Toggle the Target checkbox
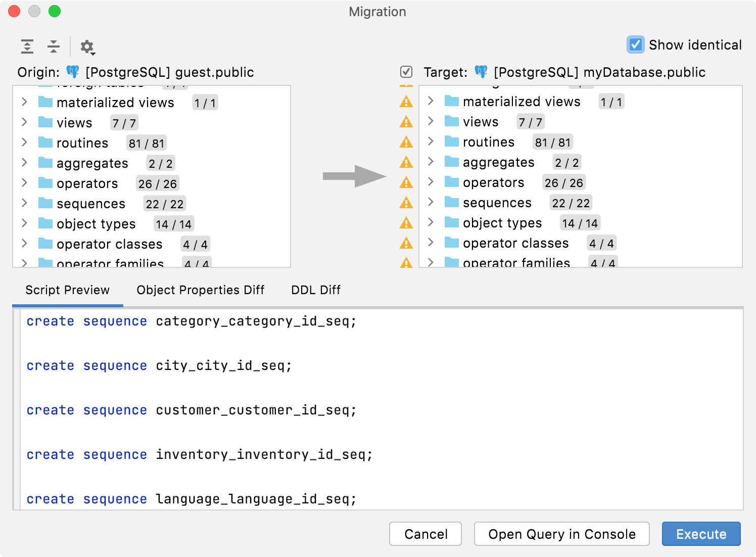The height and width of the screenshot is (557, 756). point(406,72)
